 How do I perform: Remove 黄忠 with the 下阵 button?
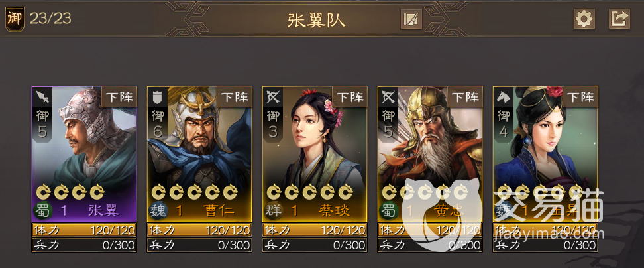pos(465,97)
